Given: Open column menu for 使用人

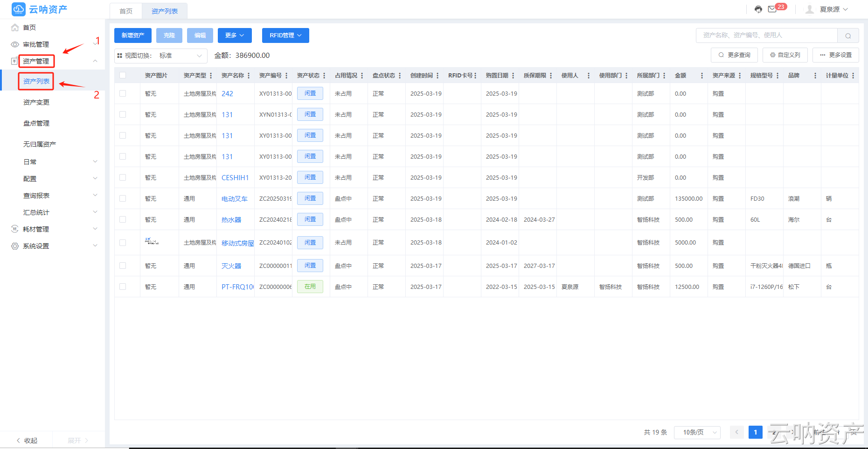Looking at the screenshot, I should [x=589, y=76].
